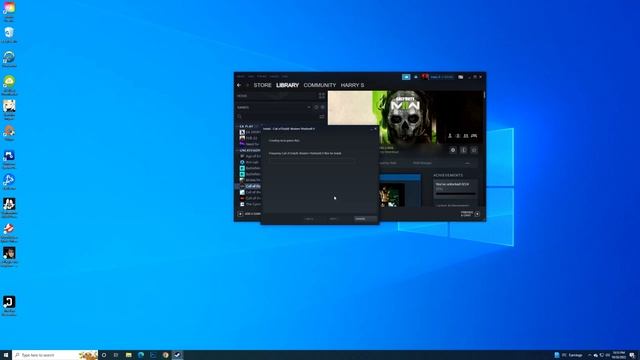The height and width of the screenshot is (360, 640).
Task: Click the Windows taskbar search box
Action: point(55,355)
